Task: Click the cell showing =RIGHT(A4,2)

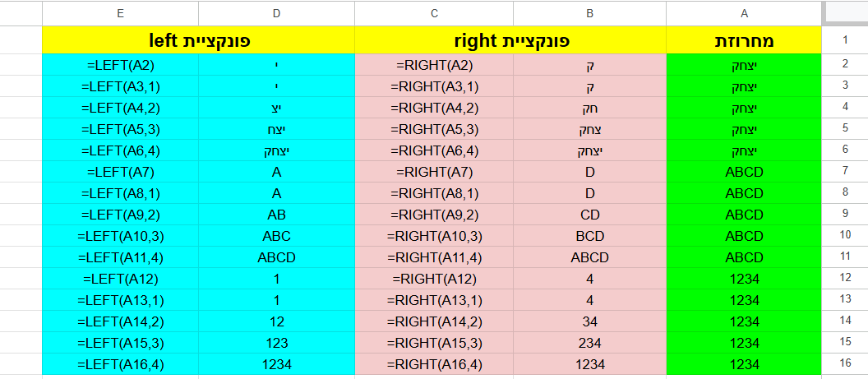Action: point(433,108)
